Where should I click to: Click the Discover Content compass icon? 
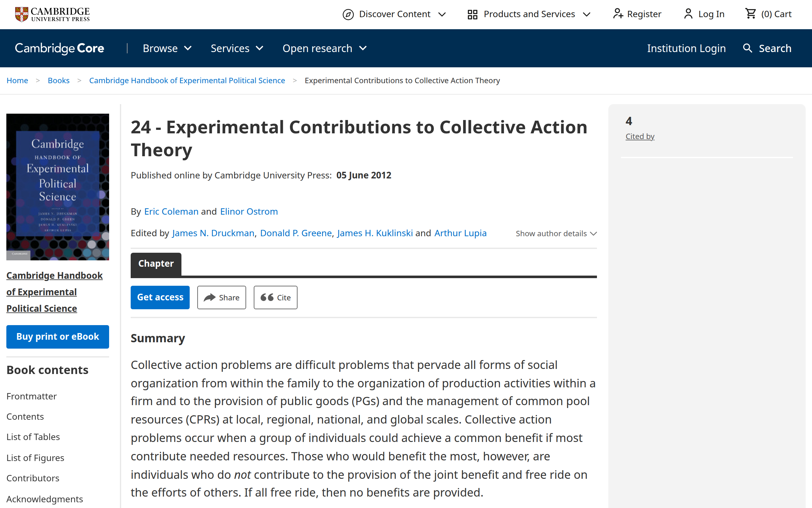[348, 15]
